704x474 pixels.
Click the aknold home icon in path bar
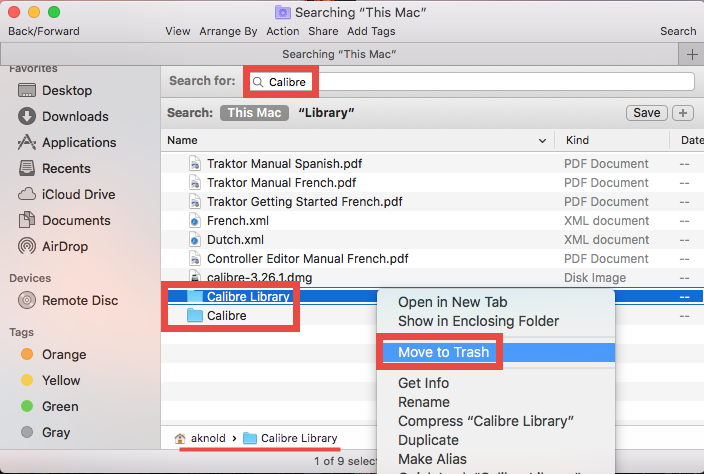180,438
